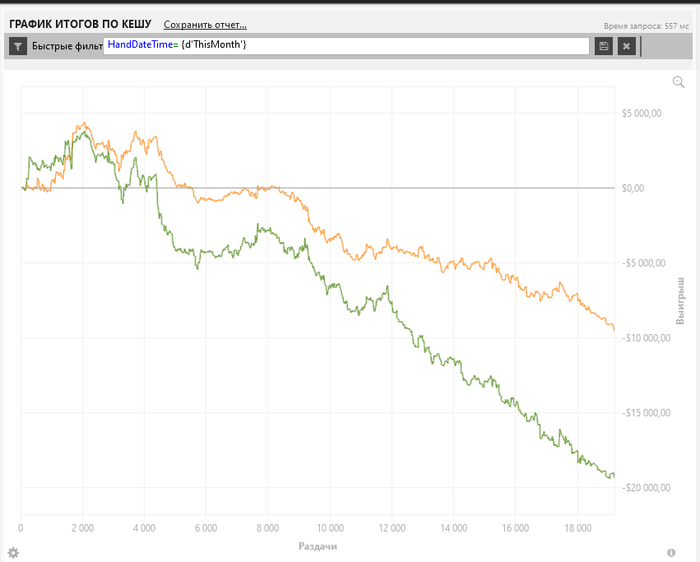The width and height of the screenshot is (700, 562).
Task: Click the '12 000' x-axis label
Action: point(392,529)
